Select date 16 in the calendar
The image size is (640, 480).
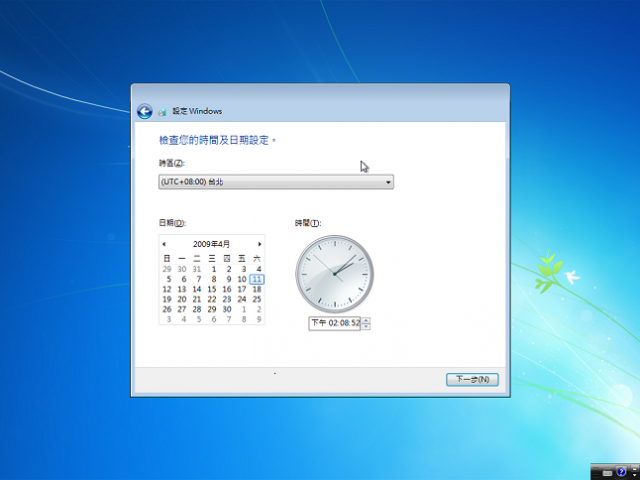click(227, 289)
